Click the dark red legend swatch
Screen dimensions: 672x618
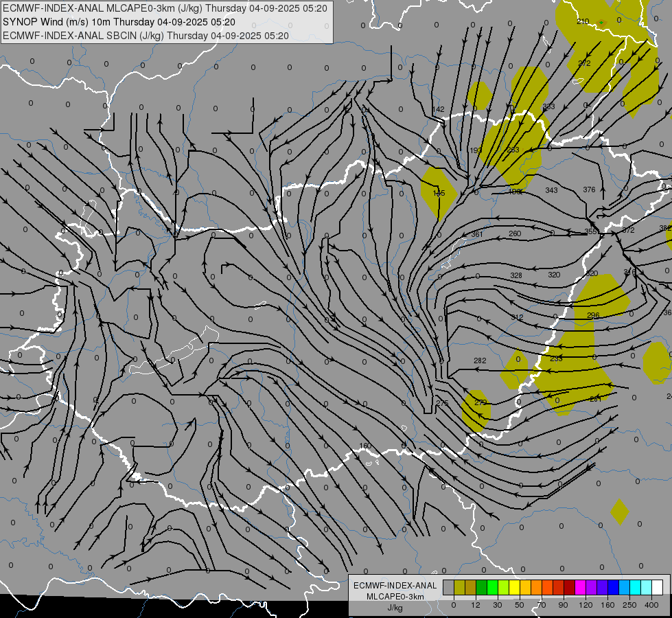click(570, 587)
